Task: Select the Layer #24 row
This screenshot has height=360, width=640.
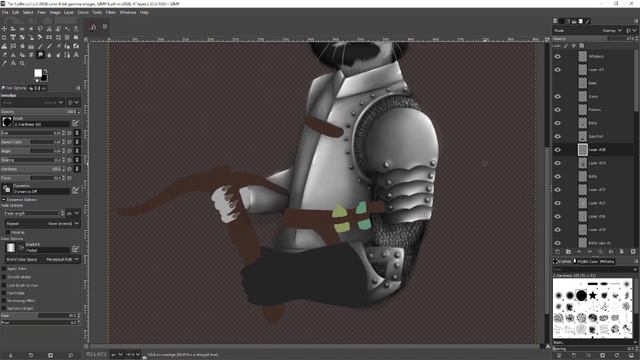Action: click(594, 163)
